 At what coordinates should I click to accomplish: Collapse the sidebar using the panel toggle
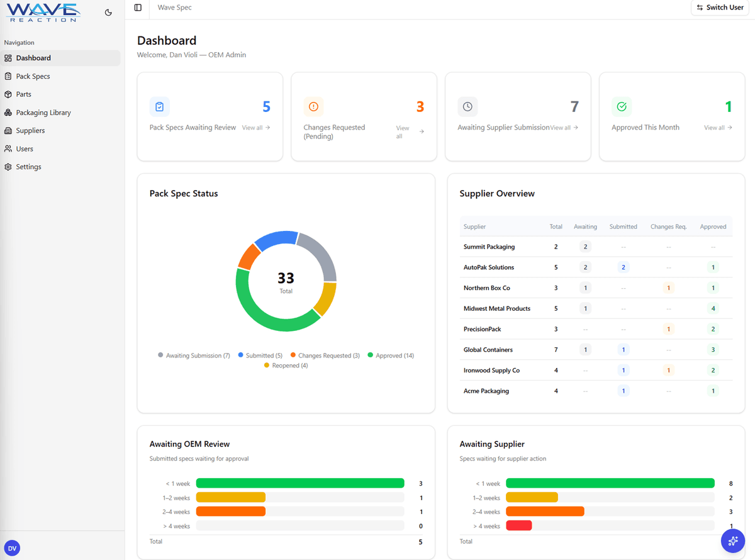coord(137,8)
